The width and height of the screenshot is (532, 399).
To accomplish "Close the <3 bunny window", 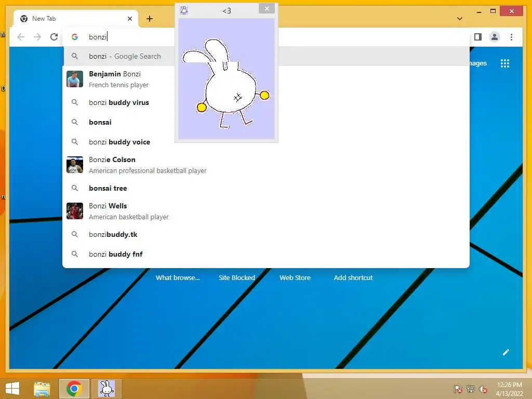I will pyautogui.click(x=267, y=8).
